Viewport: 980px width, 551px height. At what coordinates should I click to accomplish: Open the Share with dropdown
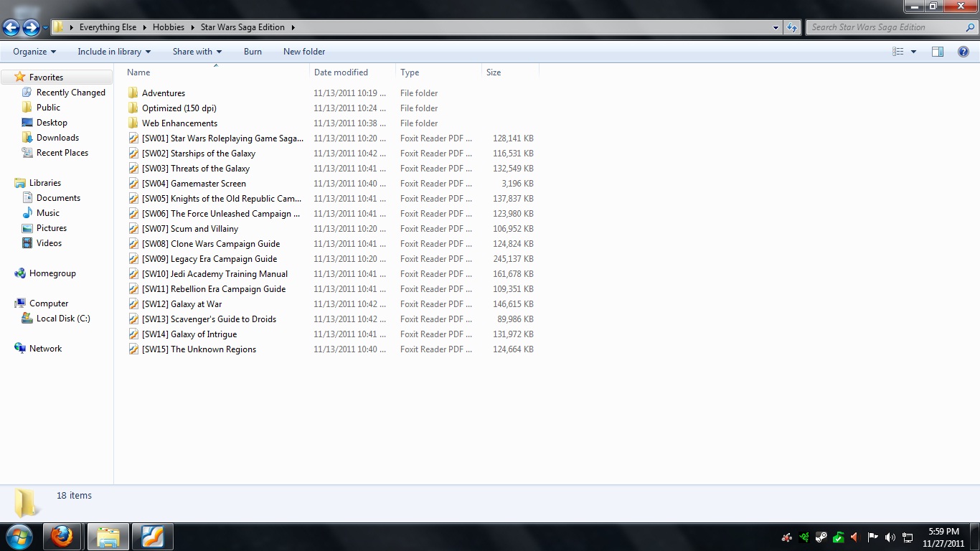(197, 52)
